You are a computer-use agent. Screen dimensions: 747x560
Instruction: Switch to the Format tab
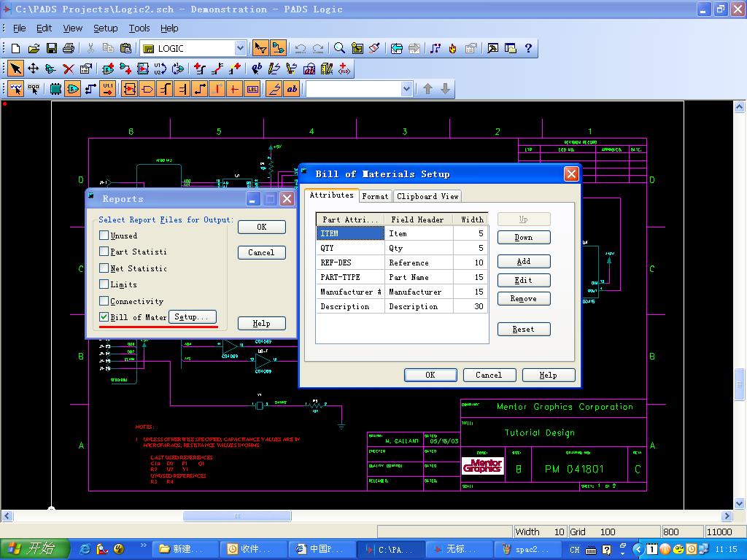pos(375,196)
